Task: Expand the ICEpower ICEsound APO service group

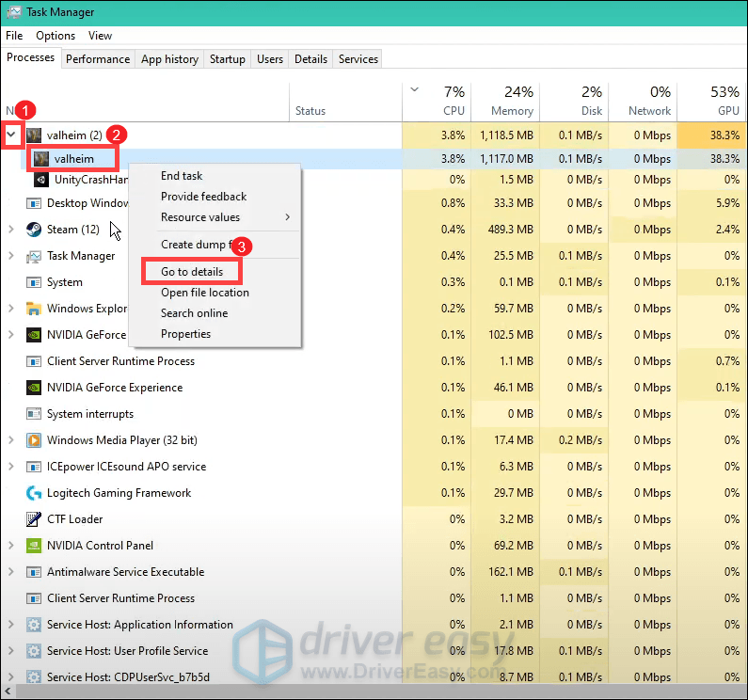Action: coord(11,467)
